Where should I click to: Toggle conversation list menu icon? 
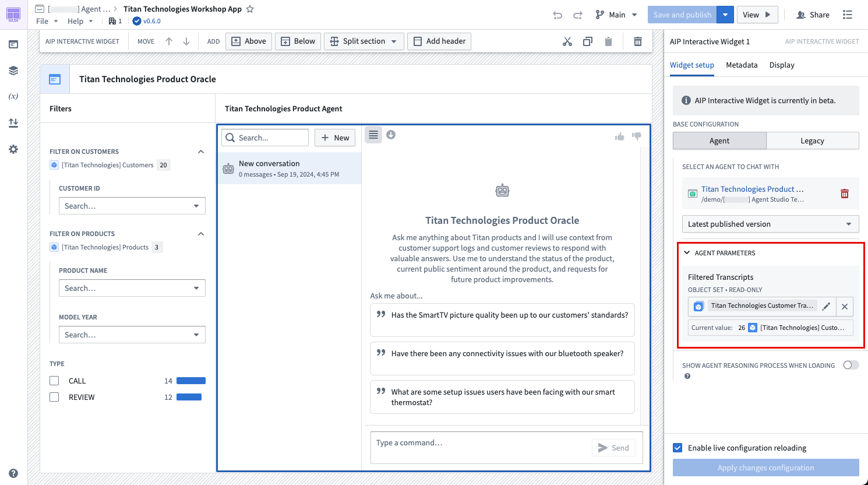pos(373,135)
